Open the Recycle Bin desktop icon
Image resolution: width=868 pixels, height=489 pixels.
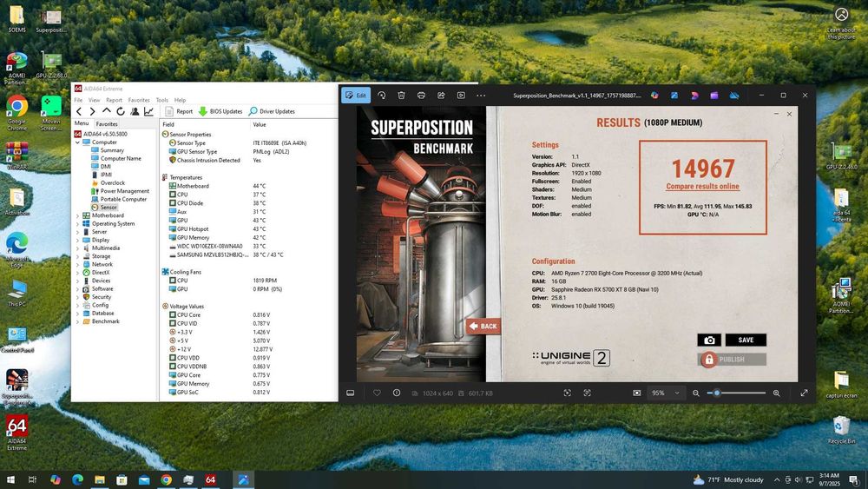tap(841, 430)
